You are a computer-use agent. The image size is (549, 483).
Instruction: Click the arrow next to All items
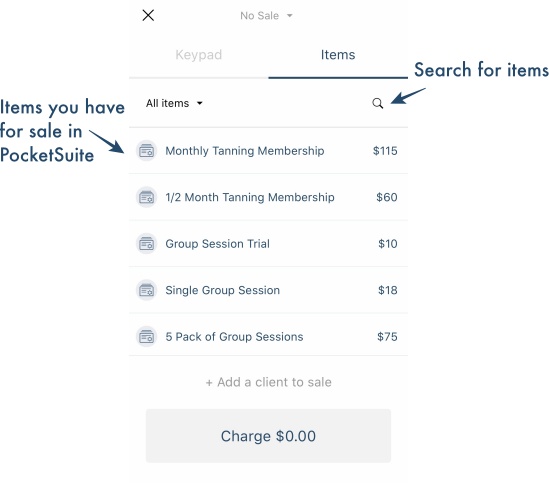click(x=200, y=103)
